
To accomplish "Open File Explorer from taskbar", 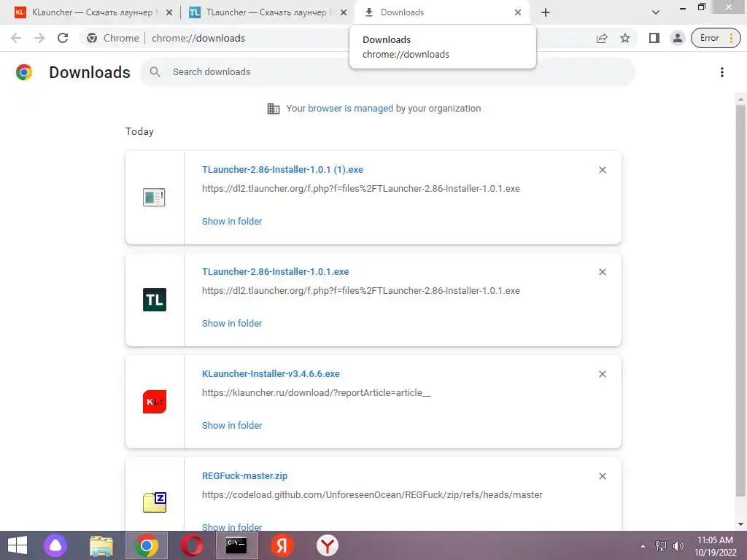I will click(x=101, y=545).
